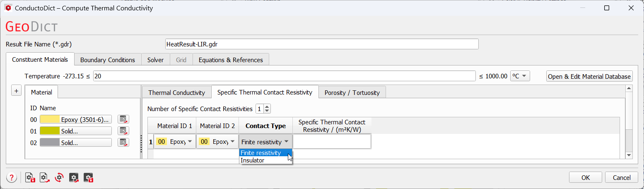Switch to the Boundary Conditions tab
This screenshot has width=644, height=189.
click(x=108, y=60)
